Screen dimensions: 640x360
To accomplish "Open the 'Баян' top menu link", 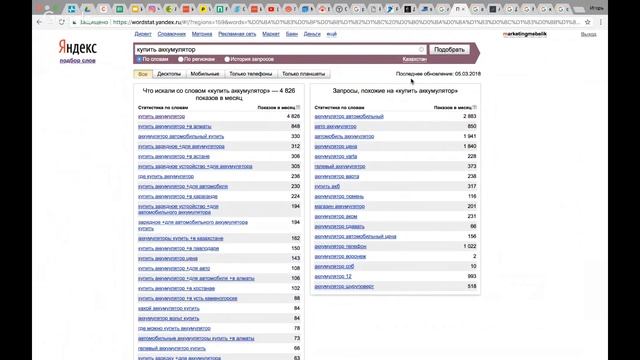I will pyautogui.click(x=291, y=34).
